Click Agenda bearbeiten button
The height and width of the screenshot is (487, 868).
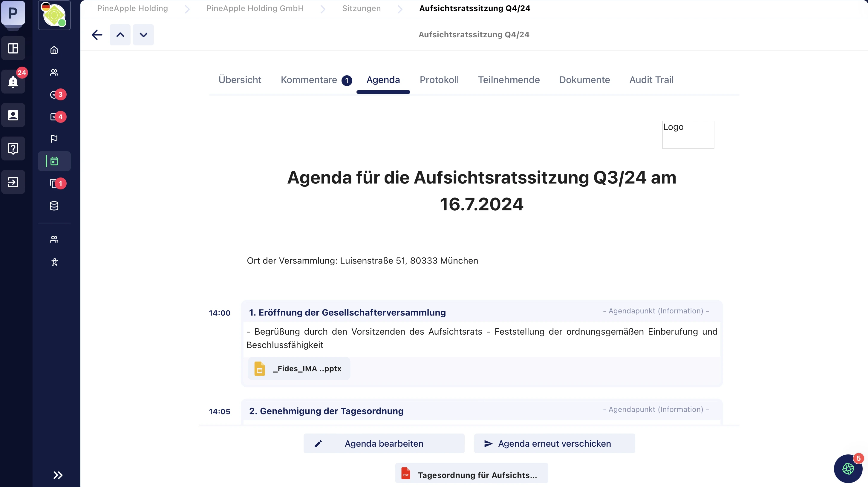click(x=384, y=443)
